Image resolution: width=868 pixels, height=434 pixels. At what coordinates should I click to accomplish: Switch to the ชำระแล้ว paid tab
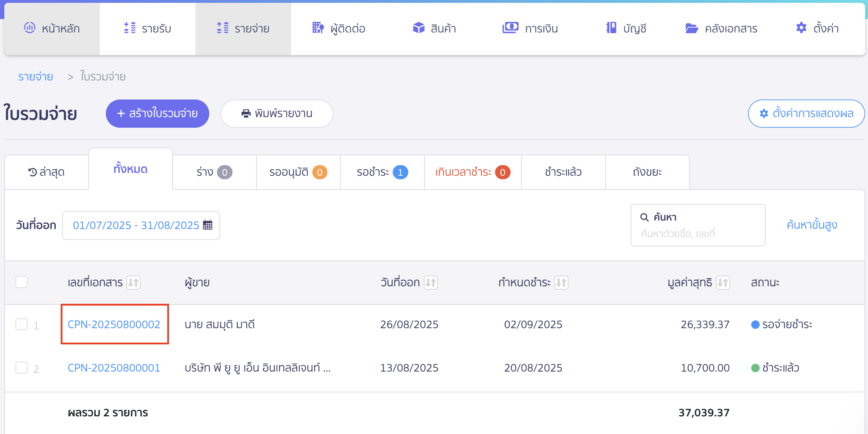pos(563,172)
